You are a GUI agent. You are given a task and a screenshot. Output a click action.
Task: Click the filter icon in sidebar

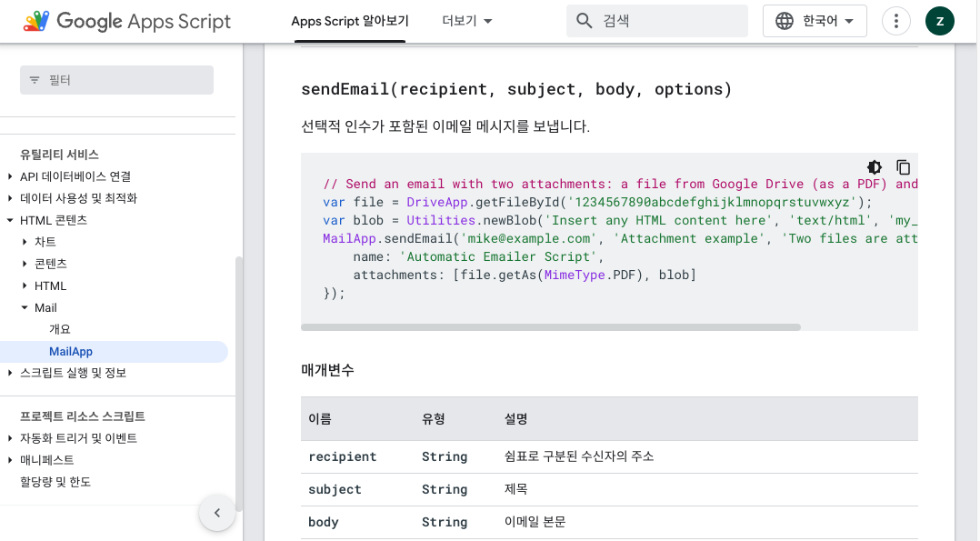[x=35, y=80]
